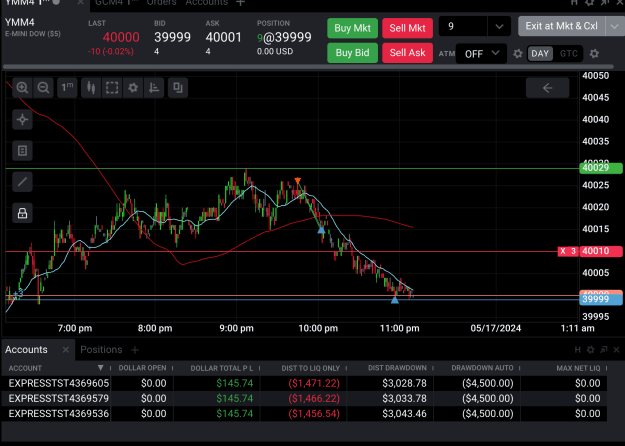Screen dimensions: 625x446
Task: Toggle the drawing lock icon
Action: point(22,213)
